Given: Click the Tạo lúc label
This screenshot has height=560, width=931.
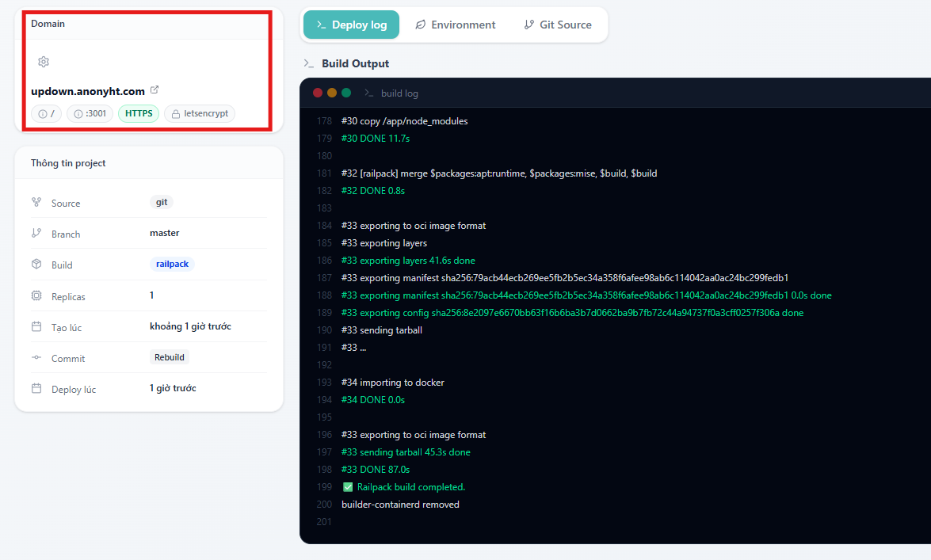Looking at the screenshot, I should pos(67,327).
